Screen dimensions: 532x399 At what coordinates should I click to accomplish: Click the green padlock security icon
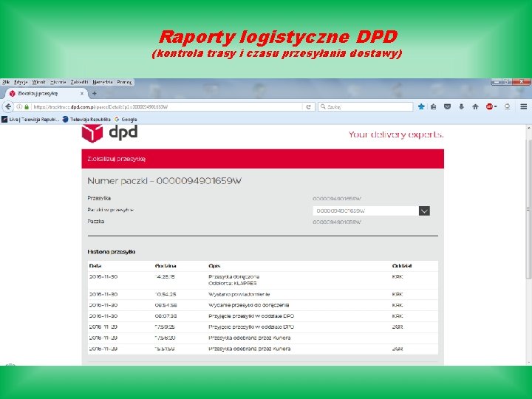27,107
